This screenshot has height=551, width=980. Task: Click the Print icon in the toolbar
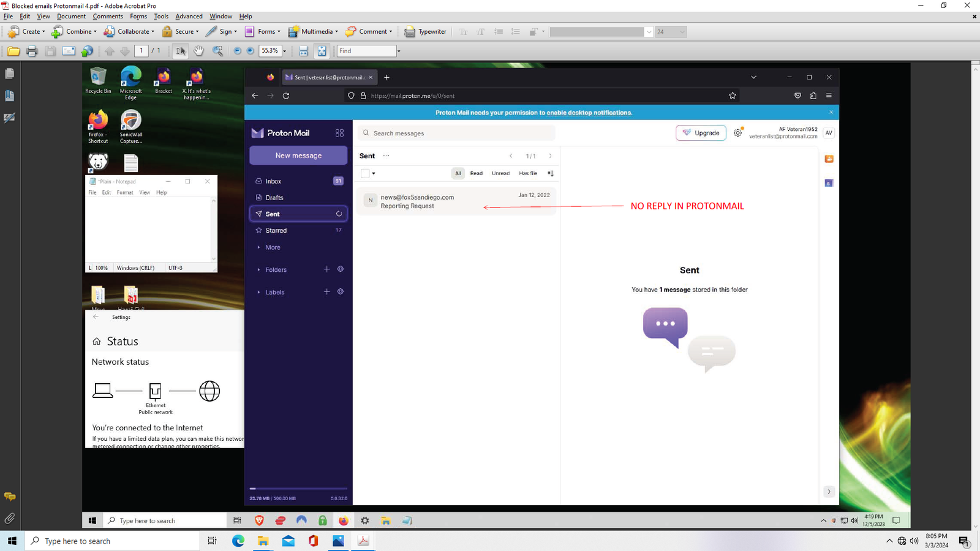point(32,51)
